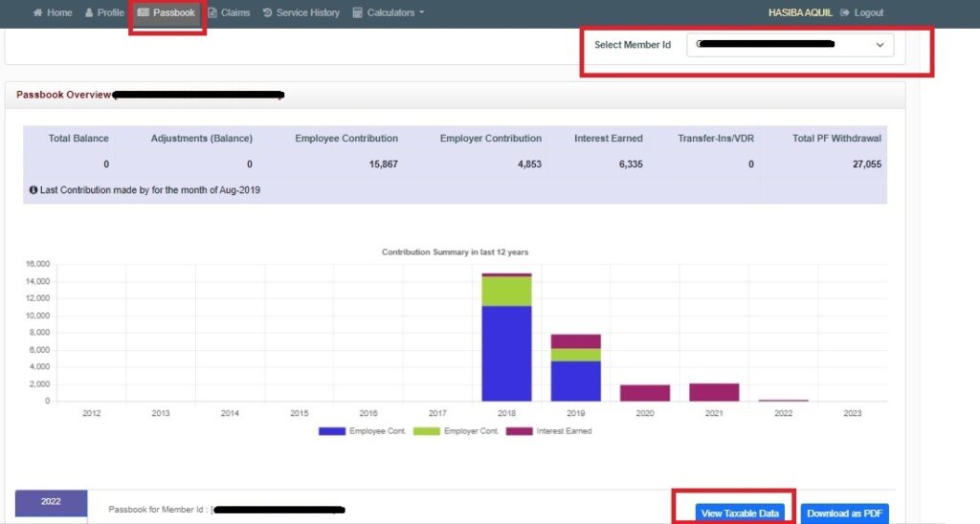Image resolution: width=980 pixels, height=524 pixels.
Task: Click the info icon beside Last Contribution
Action: (x=33, y=190)
